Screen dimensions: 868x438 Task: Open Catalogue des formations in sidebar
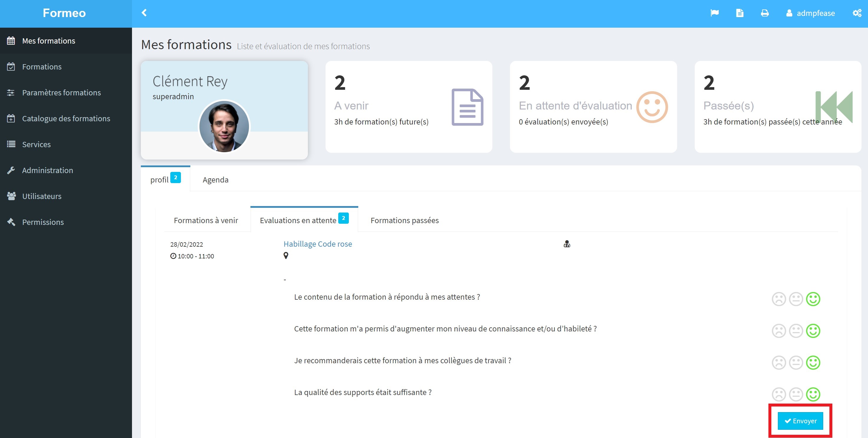tap(66, 119)
